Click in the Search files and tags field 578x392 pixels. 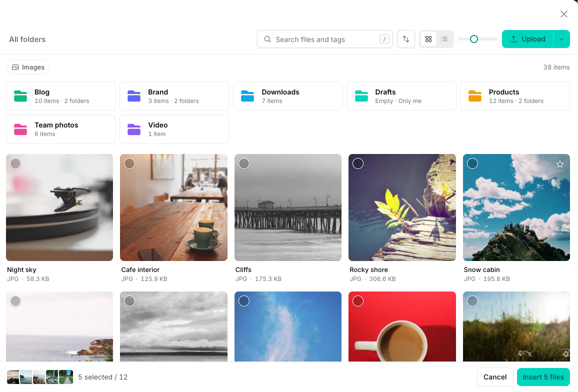click(x=325, y=39)
